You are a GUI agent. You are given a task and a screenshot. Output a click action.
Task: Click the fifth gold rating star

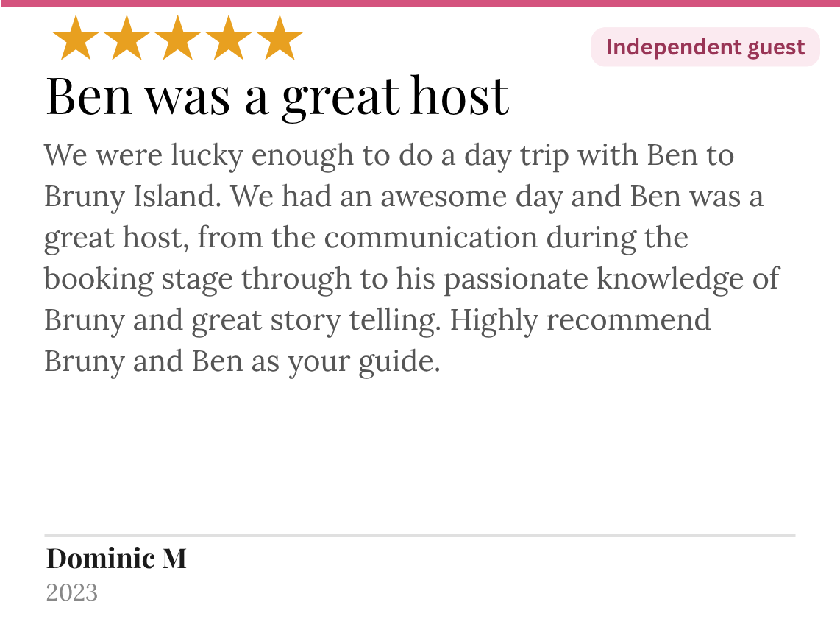tap(279, 38)
